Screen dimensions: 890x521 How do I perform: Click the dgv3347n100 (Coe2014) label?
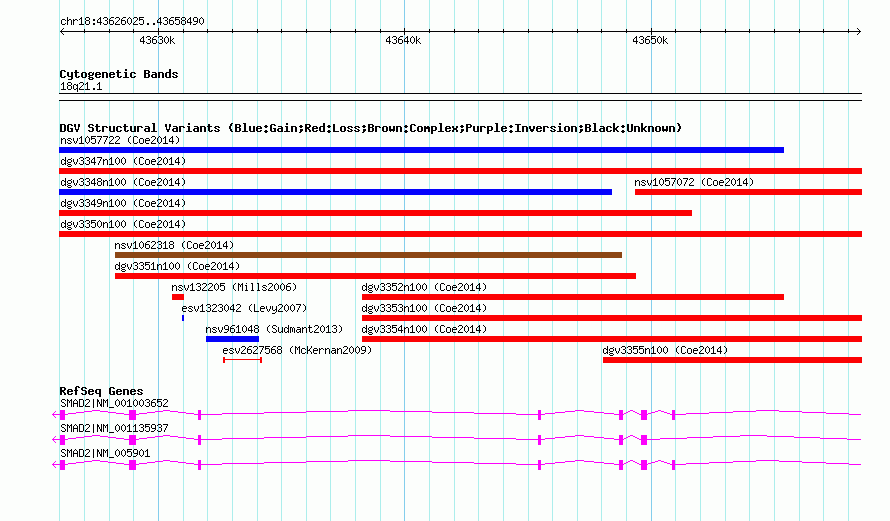[123, 161]
